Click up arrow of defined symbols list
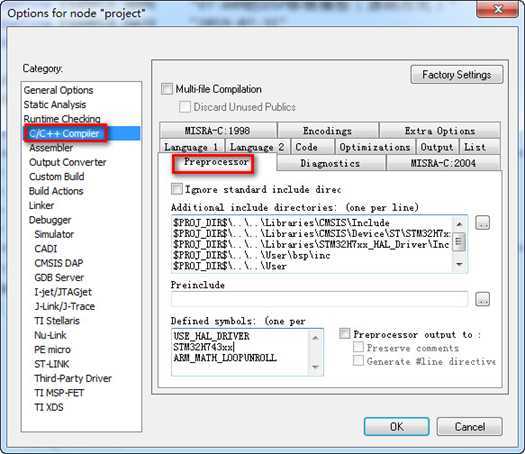The height and width of the screenshot is (454, 525). point(315,337)
